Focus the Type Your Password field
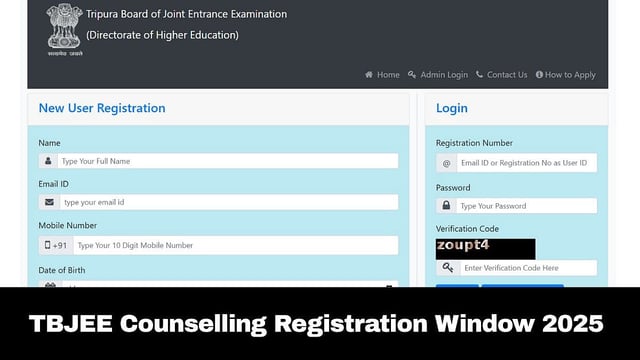Viewport: 640px width, 360px height. coord(527,206)
